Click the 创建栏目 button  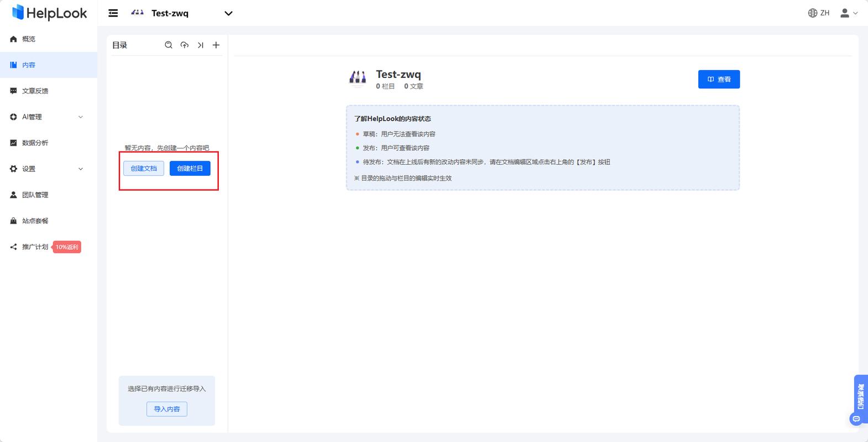coord(190,169)
